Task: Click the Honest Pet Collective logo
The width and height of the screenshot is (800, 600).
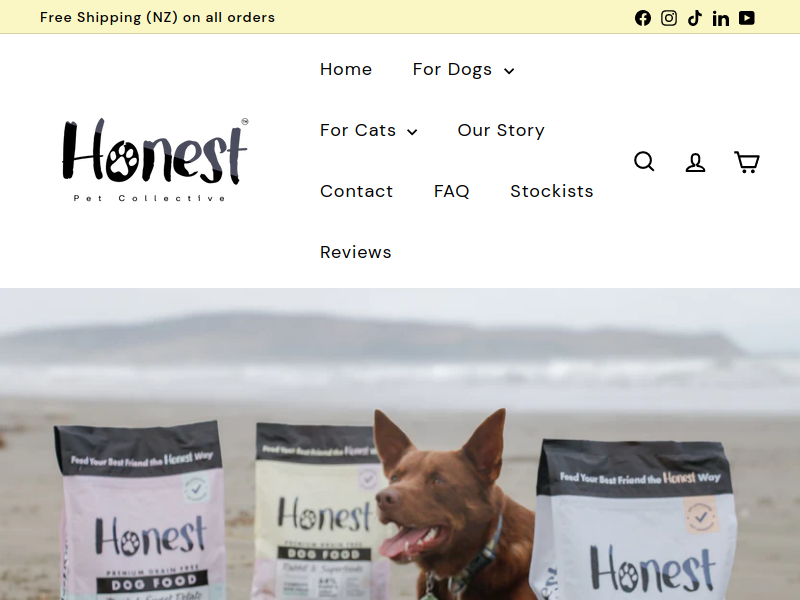Action: (155, 160)
